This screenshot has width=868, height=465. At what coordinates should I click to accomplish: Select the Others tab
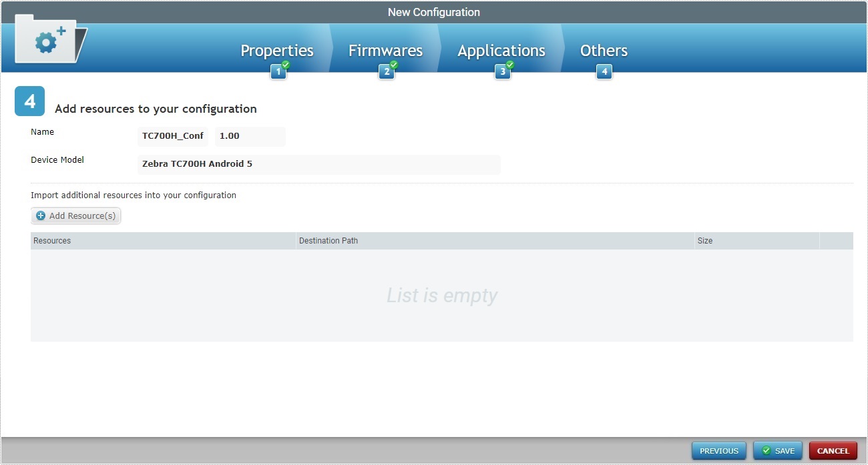(x=603, y=50)
